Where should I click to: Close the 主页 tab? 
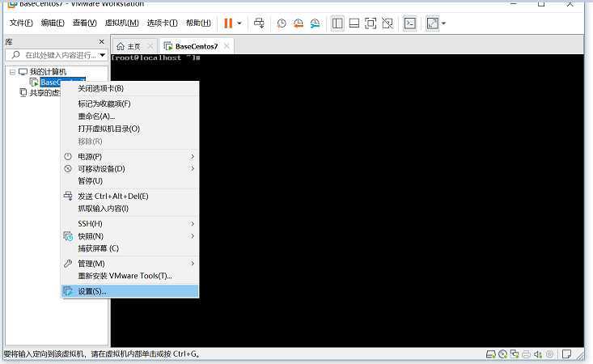coord(150,46)
